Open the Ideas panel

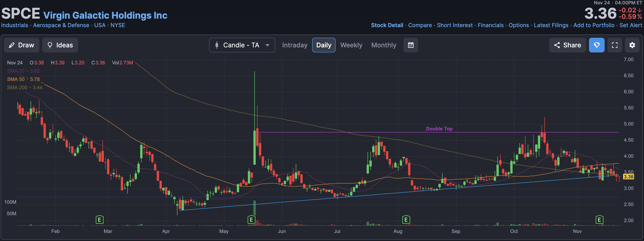tap(60, 45)
